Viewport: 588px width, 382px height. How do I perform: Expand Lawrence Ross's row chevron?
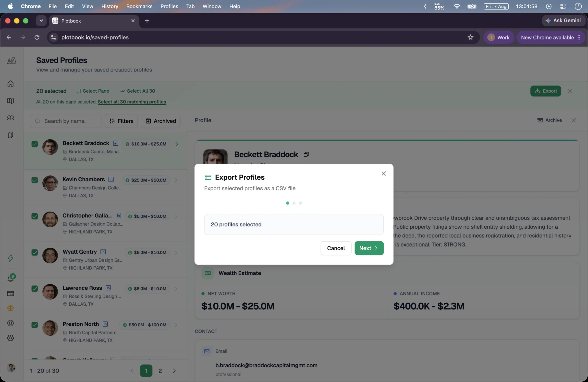pos(176,289)
